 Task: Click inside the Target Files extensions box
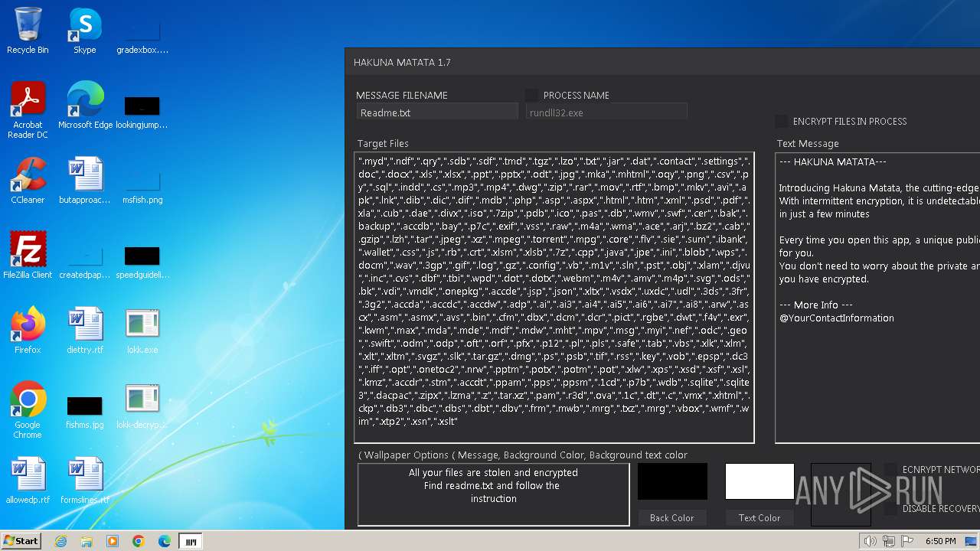[x=554, y=298]
